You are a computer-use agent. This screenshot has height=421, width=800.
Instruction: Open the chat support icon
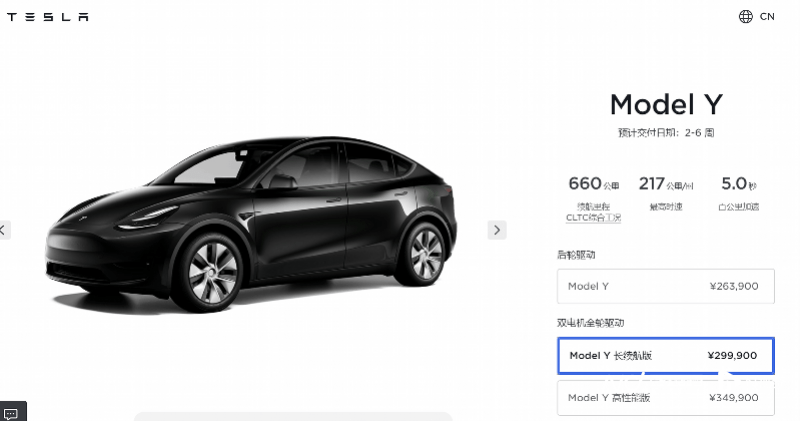(11, 413)
